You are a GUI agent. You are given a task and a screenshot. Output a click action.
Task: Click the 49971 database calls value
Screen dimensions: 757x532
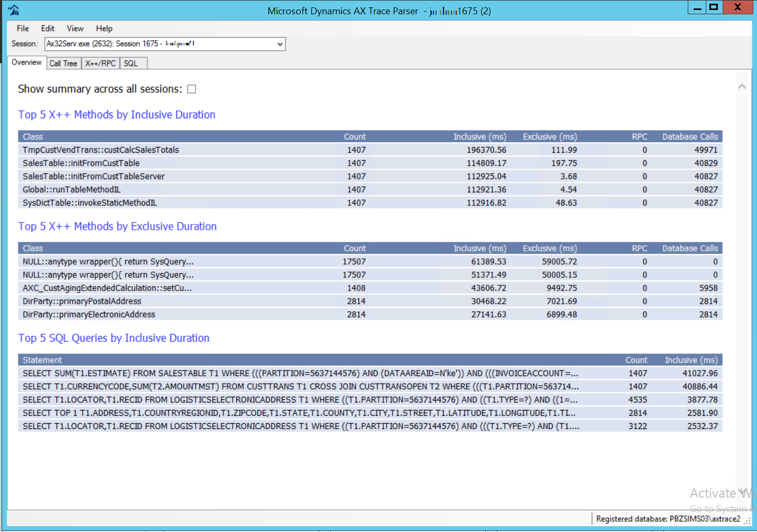pos(706,150)
